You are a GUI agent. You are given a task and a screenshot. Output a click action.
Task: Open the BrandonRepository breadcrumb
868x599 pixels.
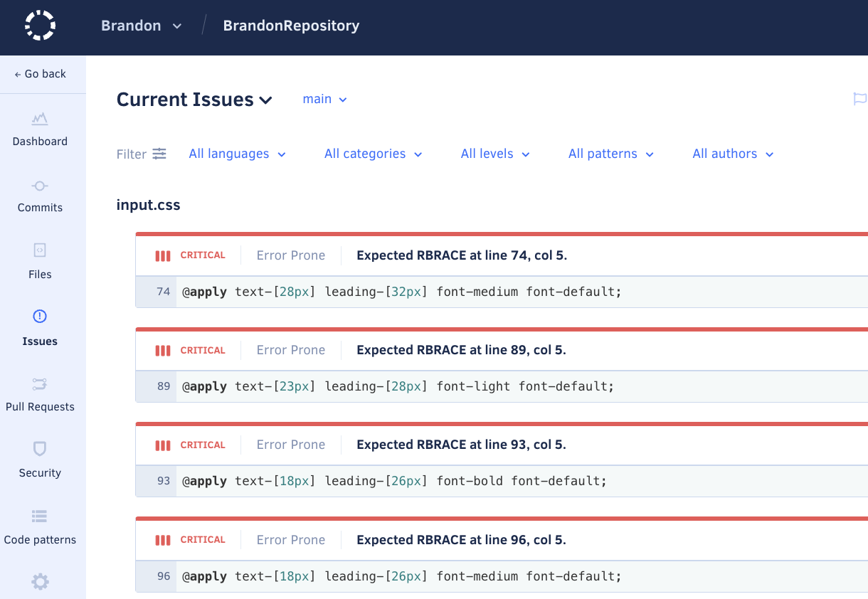(291, 26)
